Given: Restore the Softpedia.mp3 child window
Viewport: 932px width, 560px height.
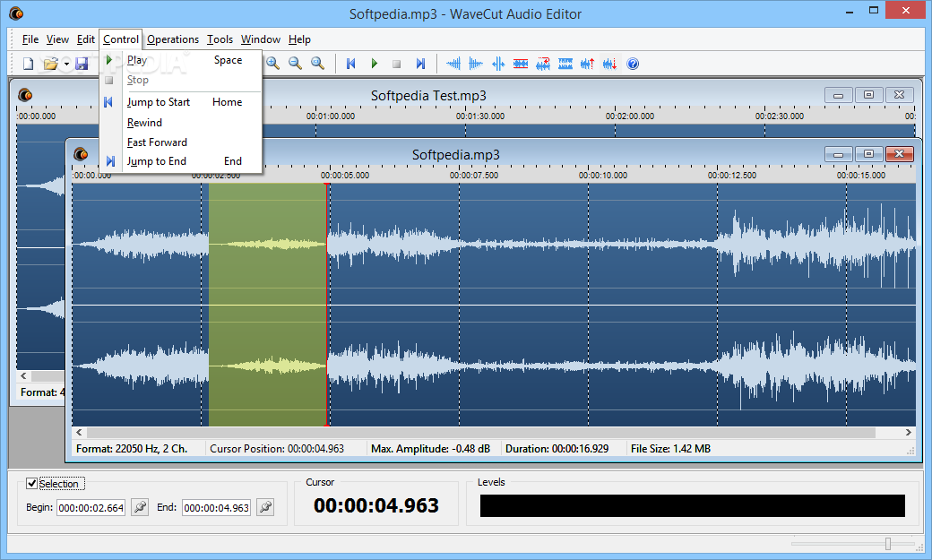Looking at the screenshot, I should click(x=868, y=155).
